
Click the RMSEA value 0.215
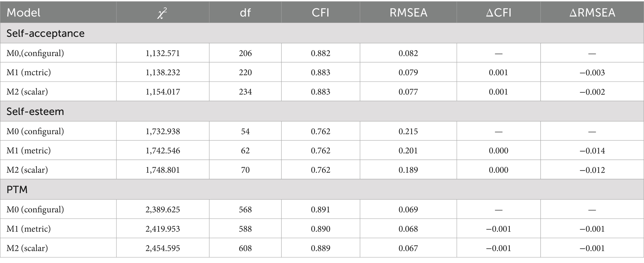[408, 131]
